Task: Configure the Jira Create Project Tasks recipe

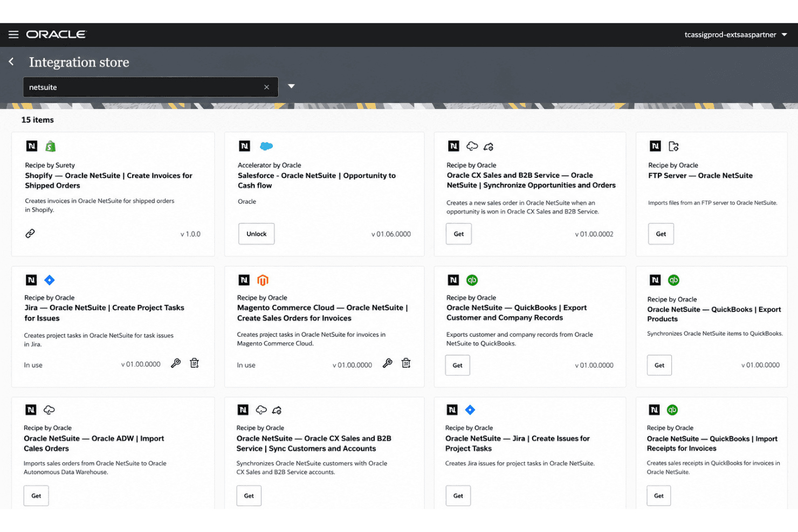Action: (x=176, y=363)
